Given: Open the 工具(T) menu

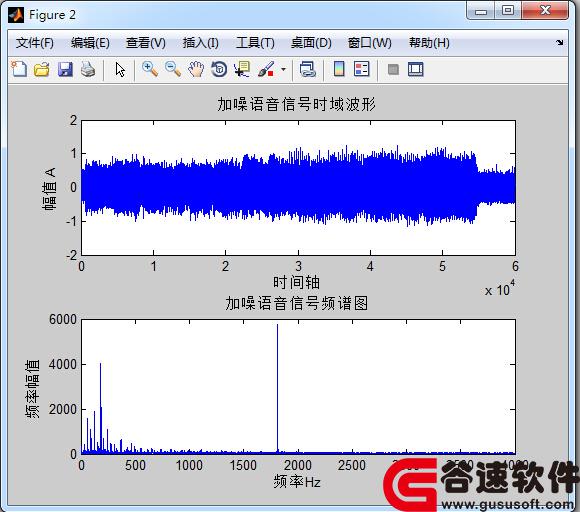Looking at the screenshot, I should coord(255,43).
